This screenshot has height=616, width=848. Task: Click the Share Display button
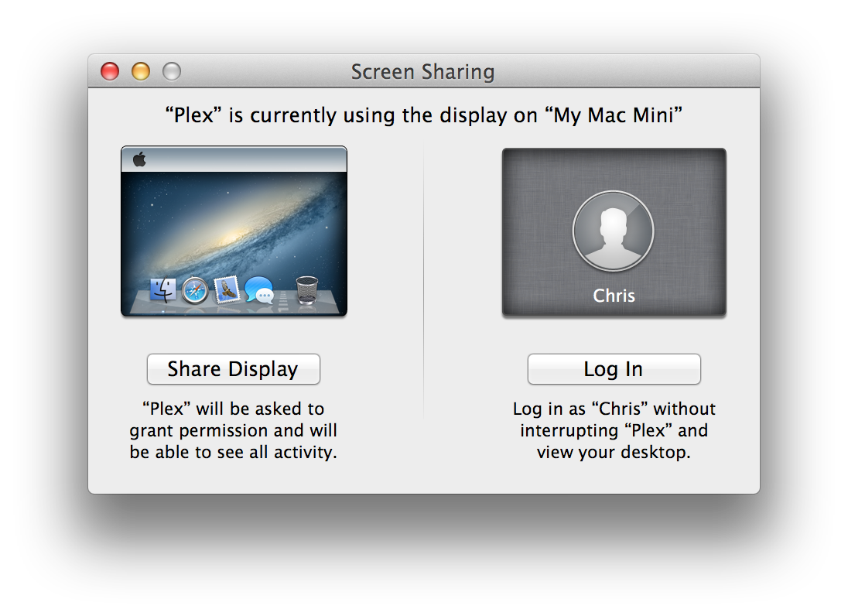pos(233,369)
